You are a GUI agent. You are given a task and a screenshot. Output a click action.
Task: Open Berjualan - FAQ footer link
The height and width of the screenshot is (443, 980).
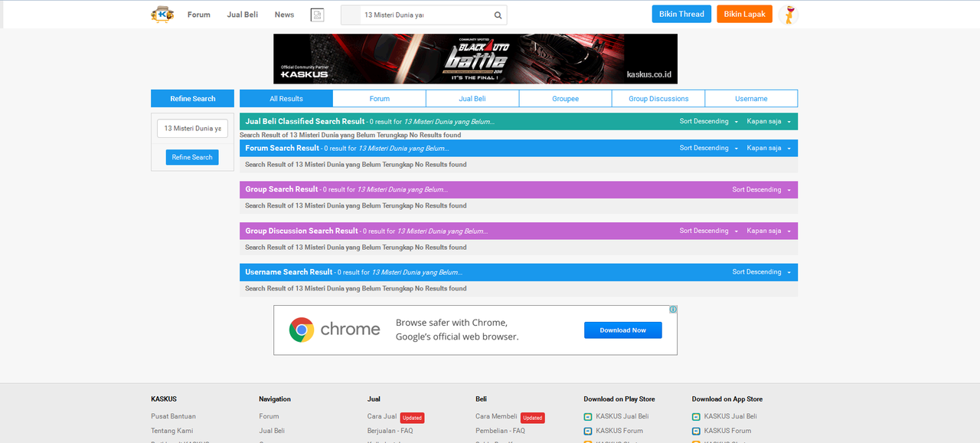[x=390, y=431]
